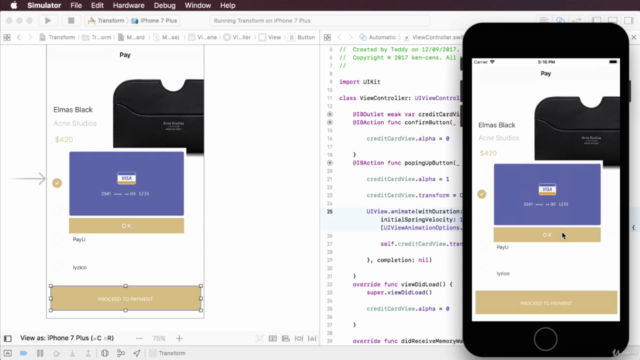The image size is (640, 360).
Task: Tap OK button in the simulator
Action: [547, 235]
